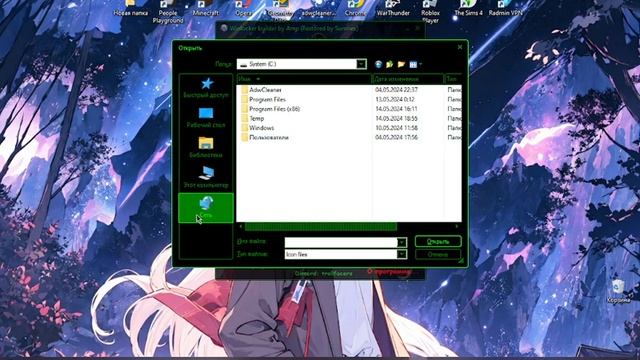The height and width of the screenshot is (360, 640).
Task: Go back to the last visited folder
Action: tap(378, 64)
